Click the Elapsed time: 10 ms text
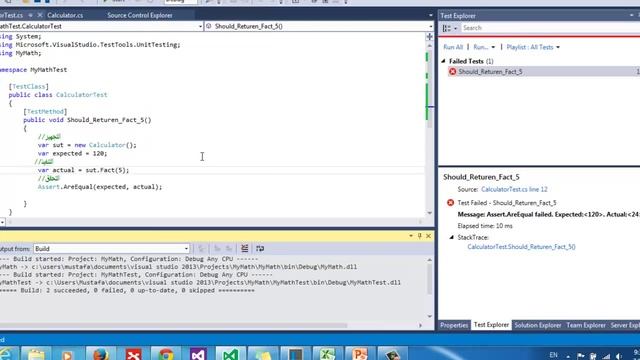The image size is (640, 360). (x=485, y=226)
